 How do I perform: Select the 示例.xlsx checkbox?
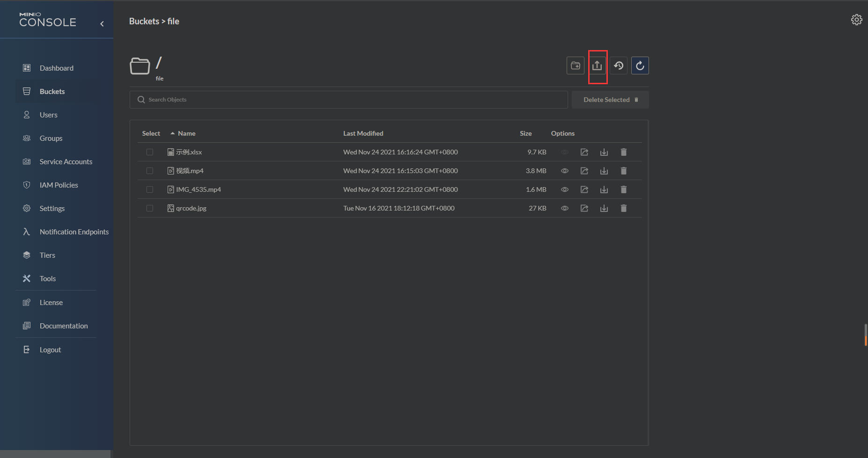[150, 152]
